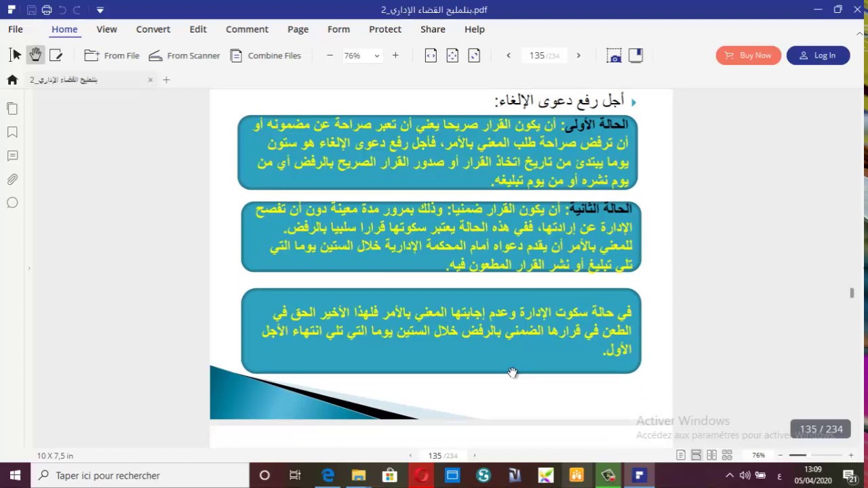This screenshot has height=488, width=868.
Task: Click the Log In button
Action: (818, 56)
